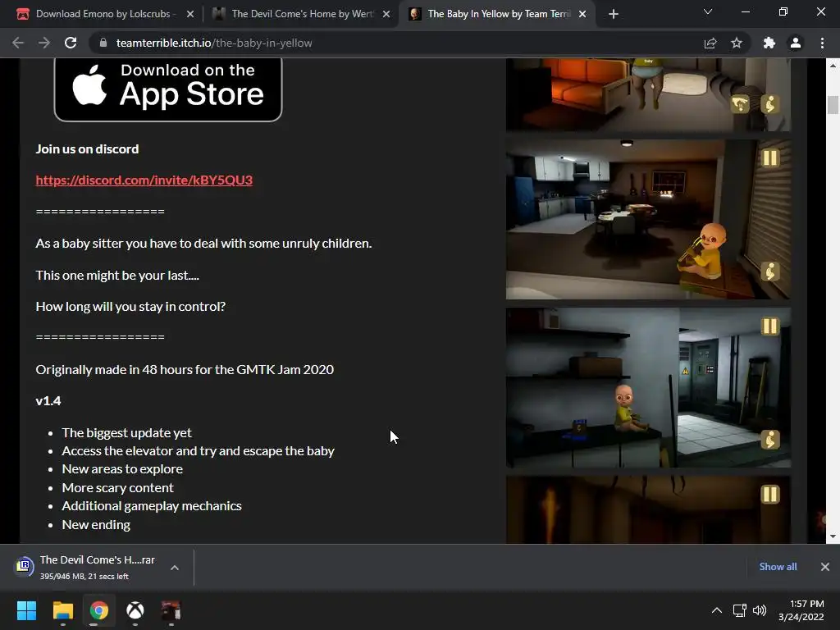Switch to The Devil Come's Home tab
The width and height of the screenshot is (840, 630).
coord(302,14)
